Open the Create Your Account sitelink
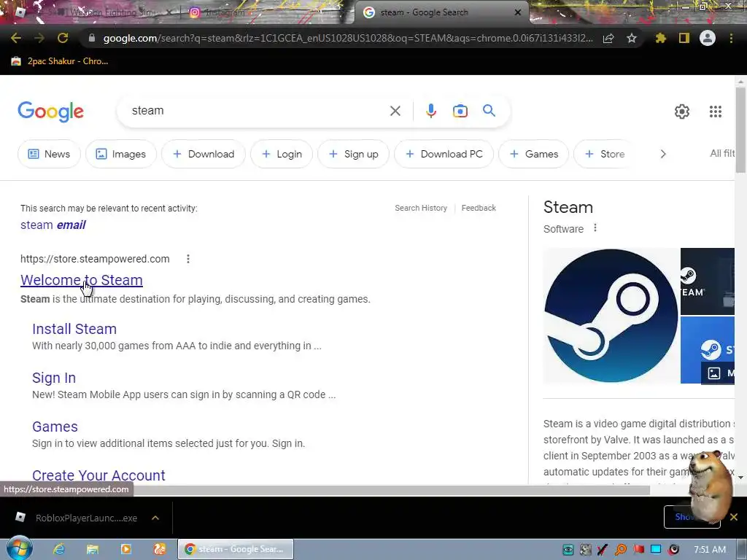 (98, 475)
